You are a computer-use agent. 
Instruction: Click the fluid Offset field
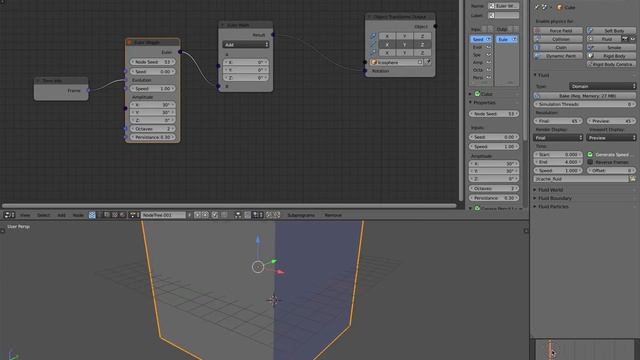pos(611,171)
